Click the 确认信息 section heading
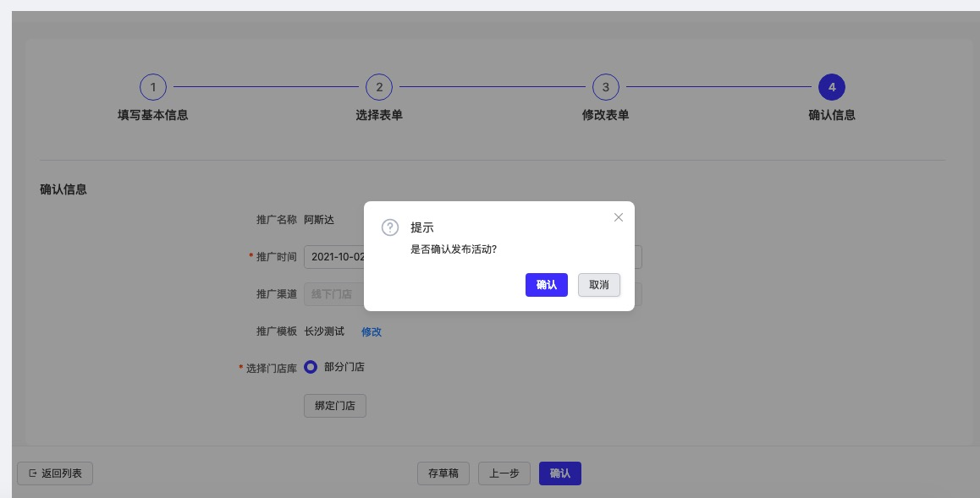 [63, 189]
